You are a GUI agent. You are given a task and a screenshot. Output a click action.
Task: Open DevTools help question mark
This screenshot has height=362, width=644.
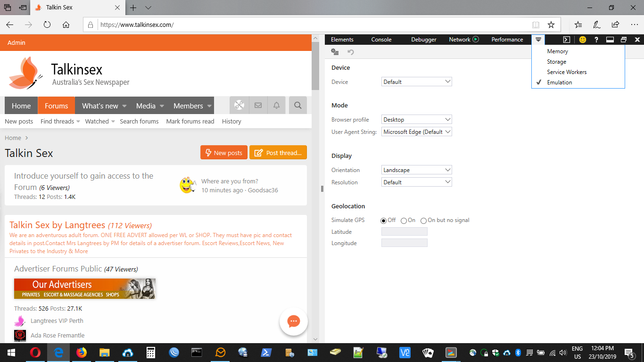(x=596, y=40)
